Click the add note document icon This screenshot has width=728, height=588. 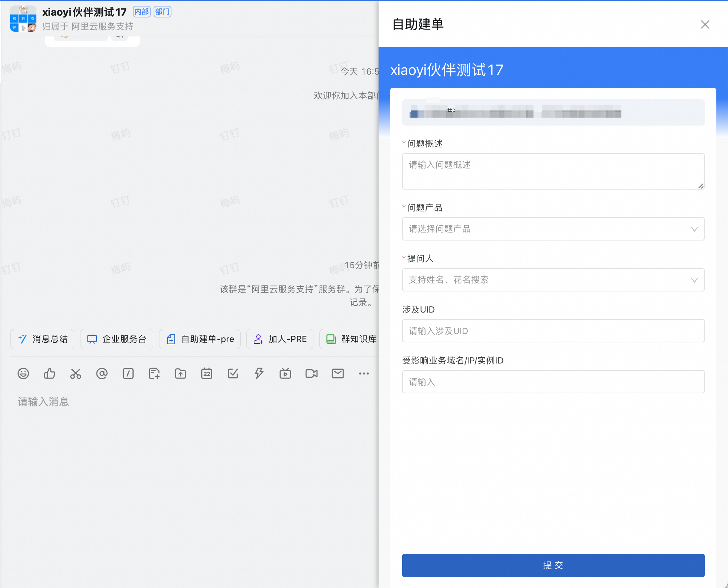[x=154, y=373]
